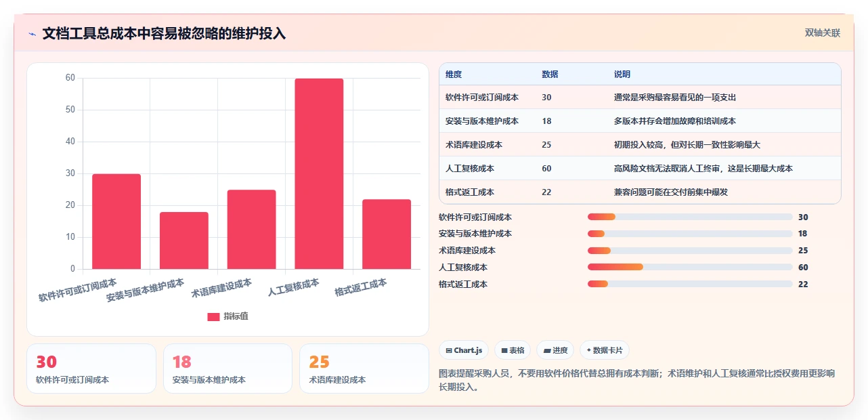Image resolution: width=868 pixels, height=420 pixels.
Task: Click the red legend swatch for 指标值
Action: pos(213,316)
